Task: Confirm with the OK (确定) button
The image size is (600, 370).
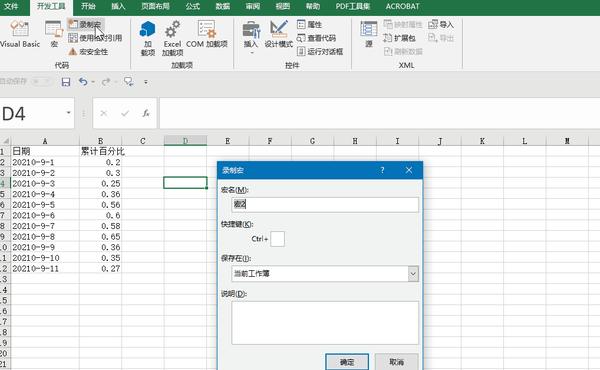Action: pos(347,362)
